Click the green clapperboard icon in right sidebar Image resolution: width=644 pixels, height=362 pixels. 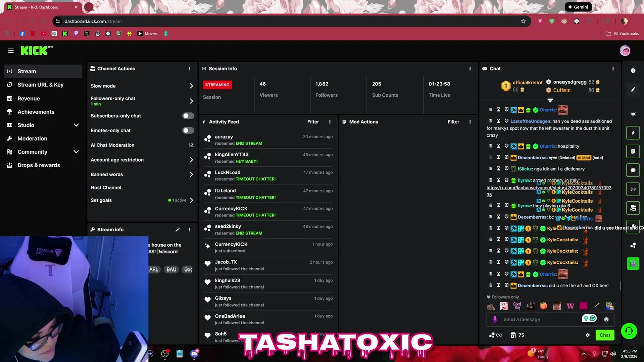[x=633, y=263]
